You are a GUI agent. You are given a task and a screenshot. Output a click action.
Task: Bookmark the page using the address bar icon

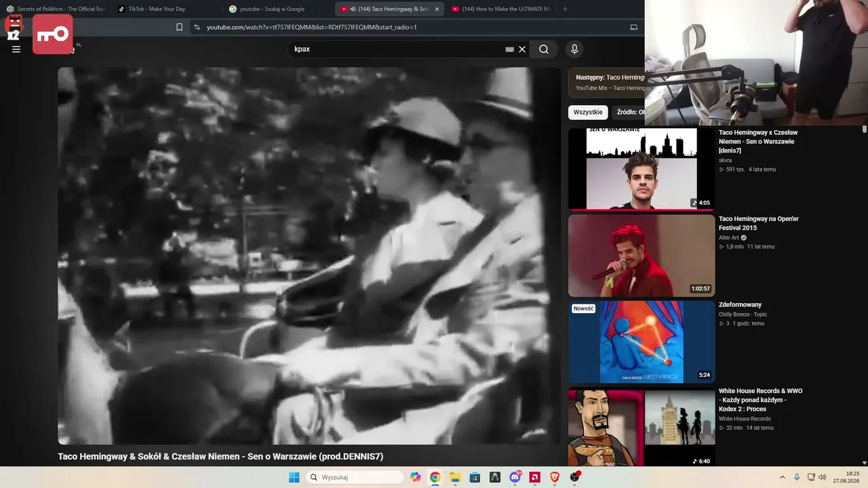pos(179,27)
